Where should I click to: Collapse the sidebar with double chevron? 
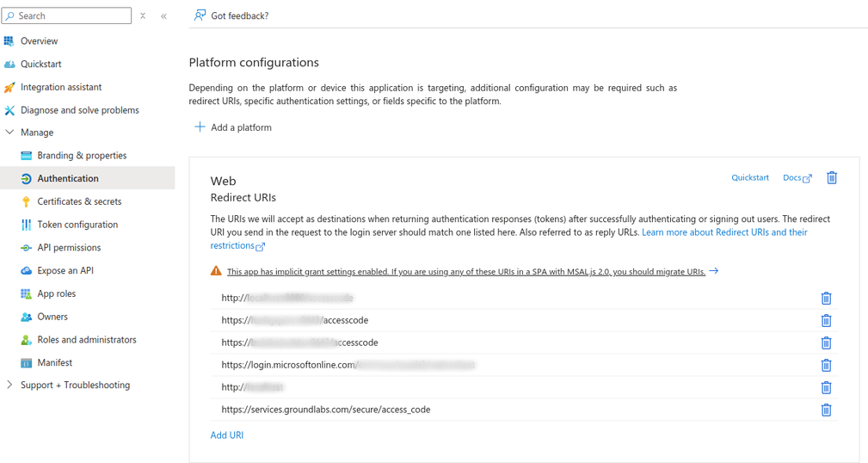(163, 15)
